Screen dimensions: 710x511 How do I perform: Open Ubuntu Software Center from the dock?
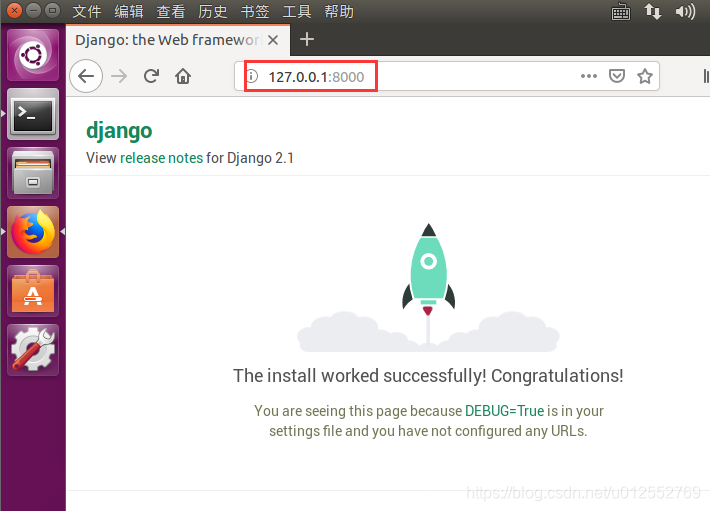pos(33,291)
